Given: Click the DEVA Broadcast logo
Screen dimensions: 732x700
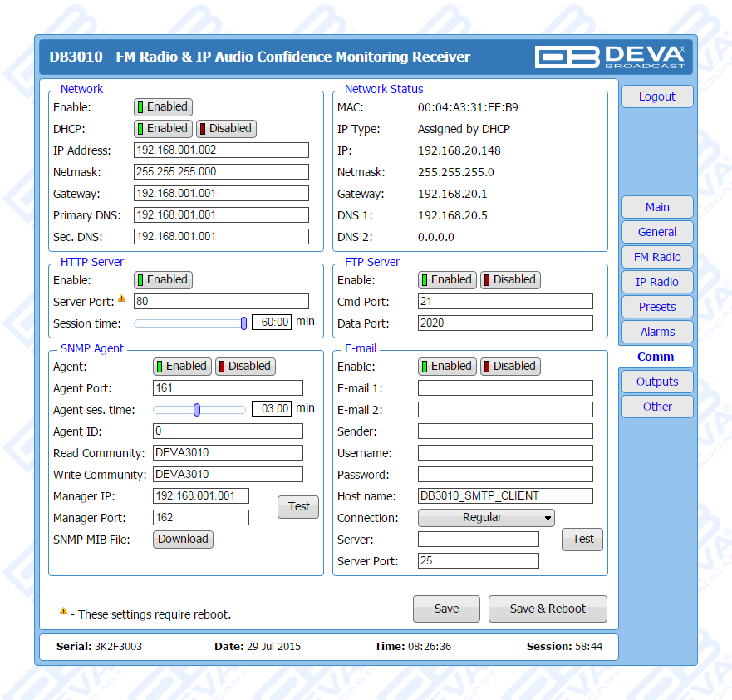Looking at the screenshot, I should pyautogui.click(x=610, y=57).
